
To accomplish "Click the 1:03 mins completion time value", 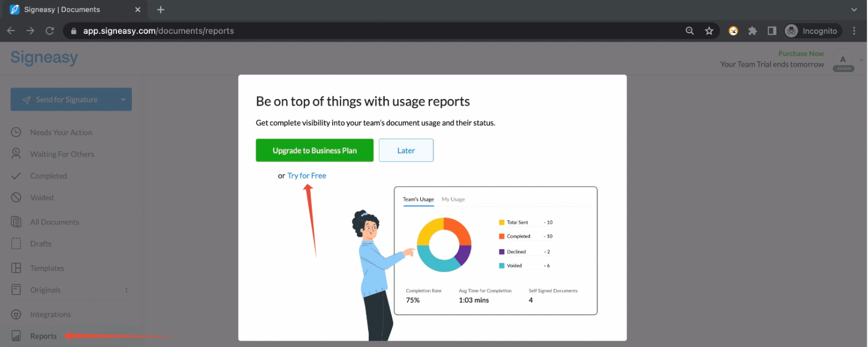I will [x=474, y=300].
